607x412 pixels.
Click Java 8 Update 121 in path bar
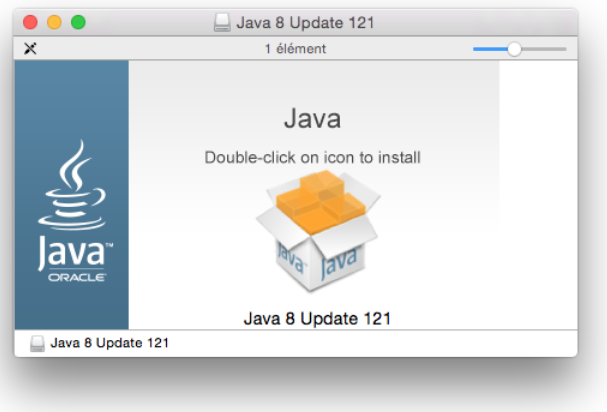(110, 343)
